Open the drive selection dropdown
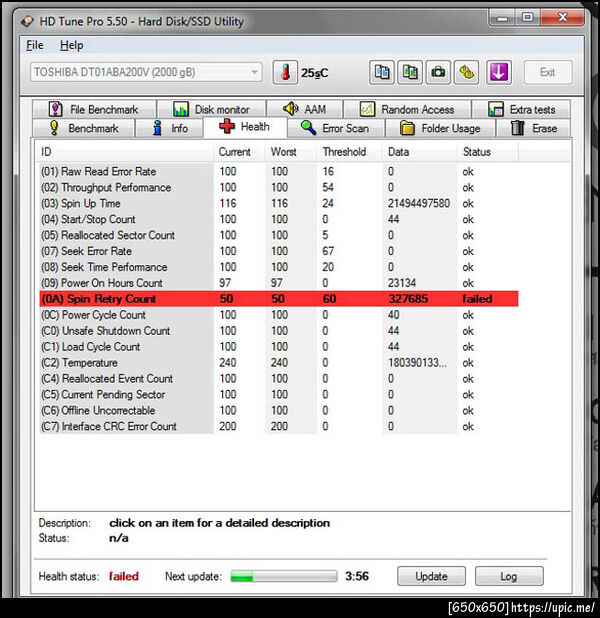Viewport: 600px width, 618px height. pos(146,73)
